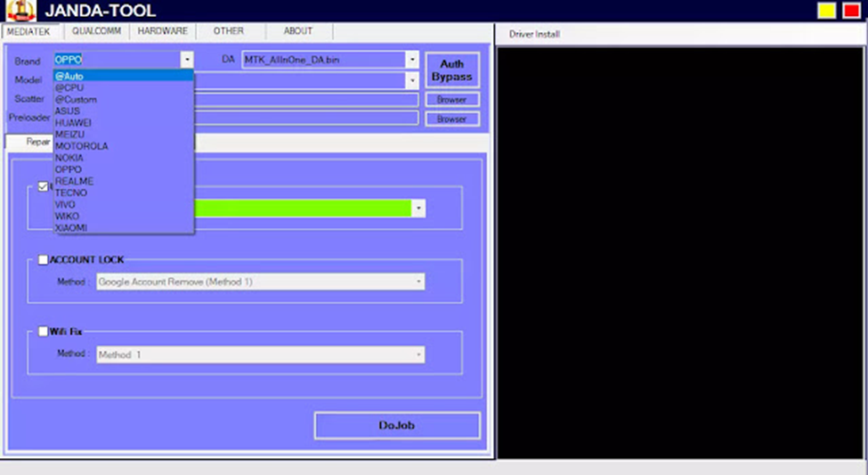Click the JANDA-TOOL logo icon
Screen dimensions: 868x475
tap(21, 11)
